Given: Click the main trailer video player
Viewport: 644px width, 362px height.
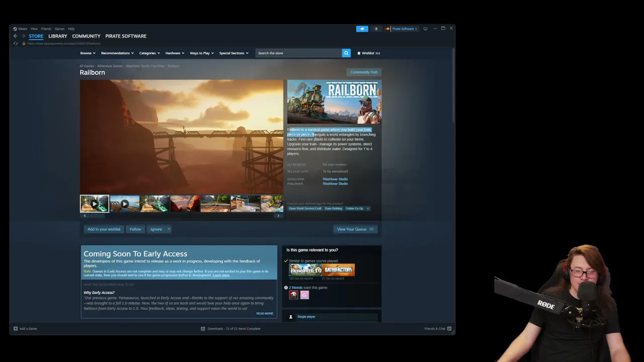Looking at the screenshot, I should point(182,137).
